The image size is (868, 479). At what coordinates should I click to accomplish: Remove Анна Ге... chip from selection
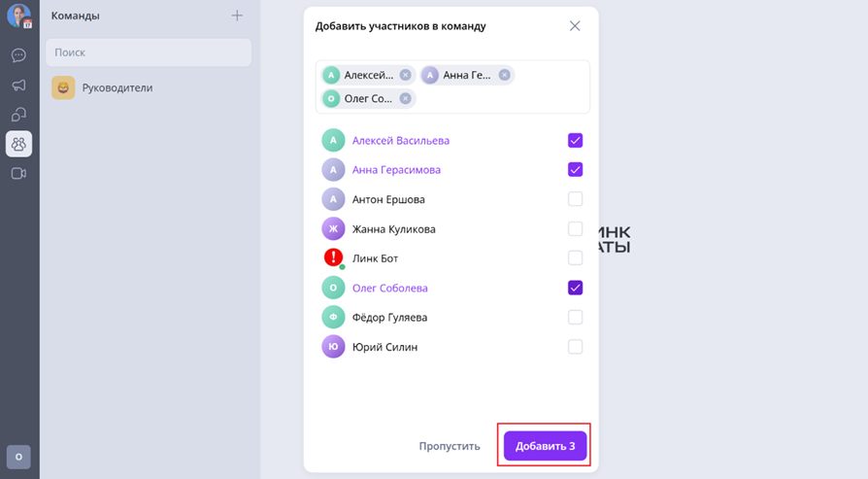point(504,75)
